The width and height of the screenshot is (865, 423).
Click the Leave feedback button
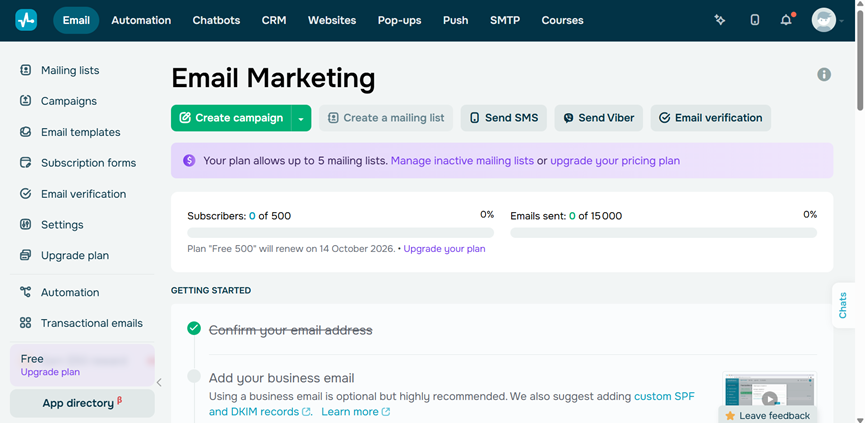(768, 416)
